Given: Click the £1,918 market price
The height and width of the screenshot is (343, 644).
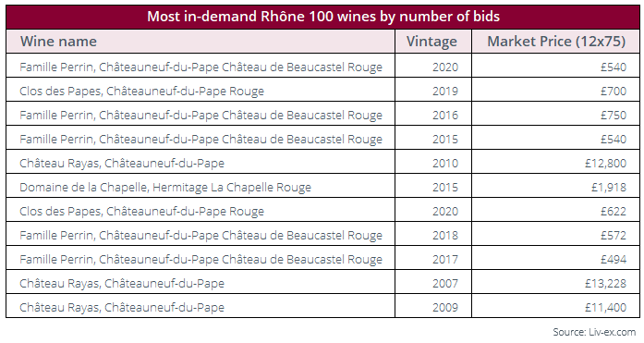Looking at the screenshot, I should 609,188.
